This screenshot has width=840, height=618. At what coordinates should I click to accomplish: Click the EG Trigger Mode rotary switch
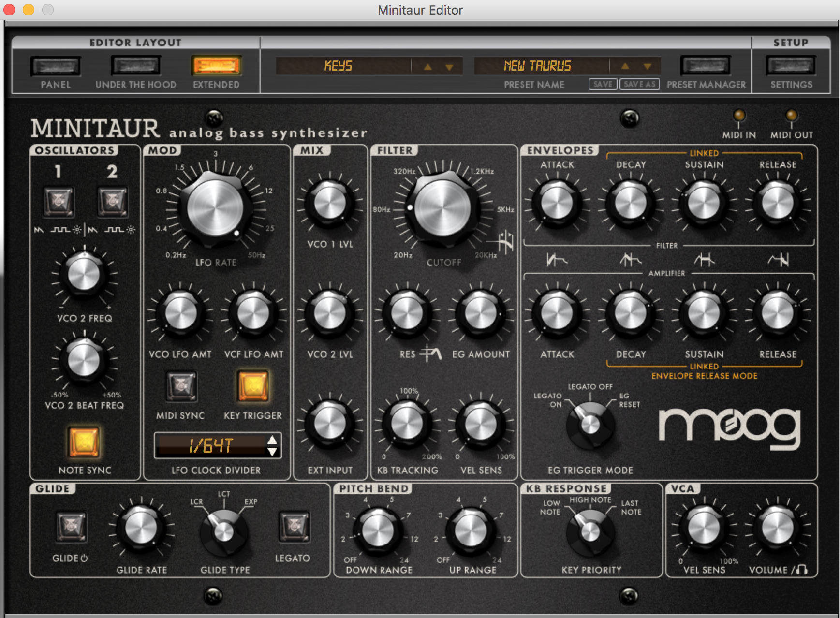[x=590, y=424]
